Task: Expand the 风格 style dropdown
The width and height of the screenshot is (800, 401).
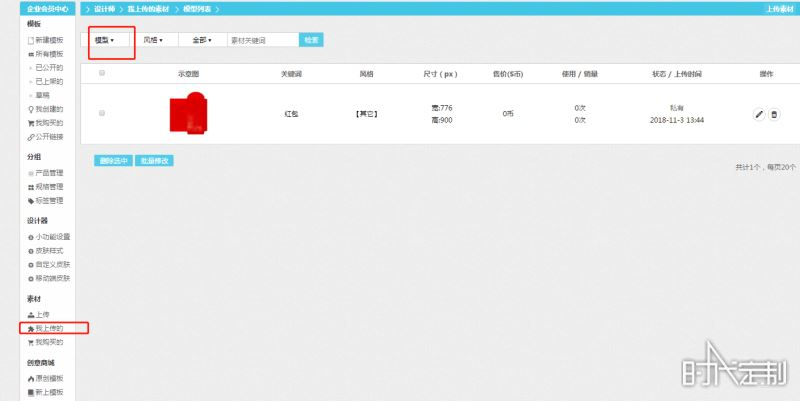Action: click(x=153, y=40)
